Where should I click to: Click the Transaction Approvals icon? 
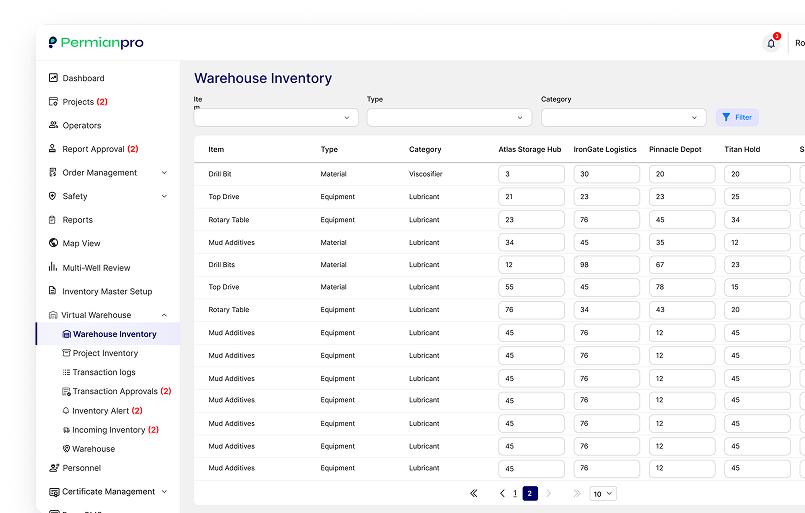pyautogui.click(x=66, y=391)
